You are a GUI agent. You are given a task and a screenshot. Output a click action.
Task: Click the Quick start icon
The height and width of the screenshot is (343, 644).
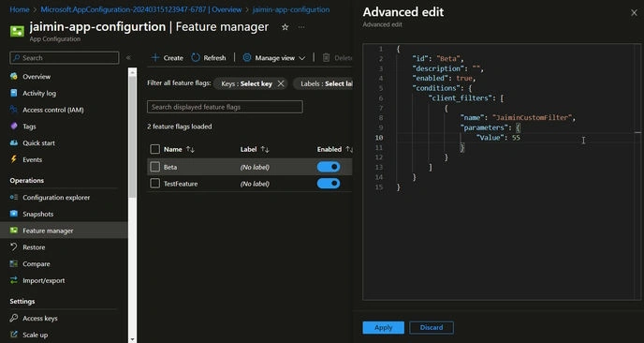pyautogui.click(x=14, y=142)
